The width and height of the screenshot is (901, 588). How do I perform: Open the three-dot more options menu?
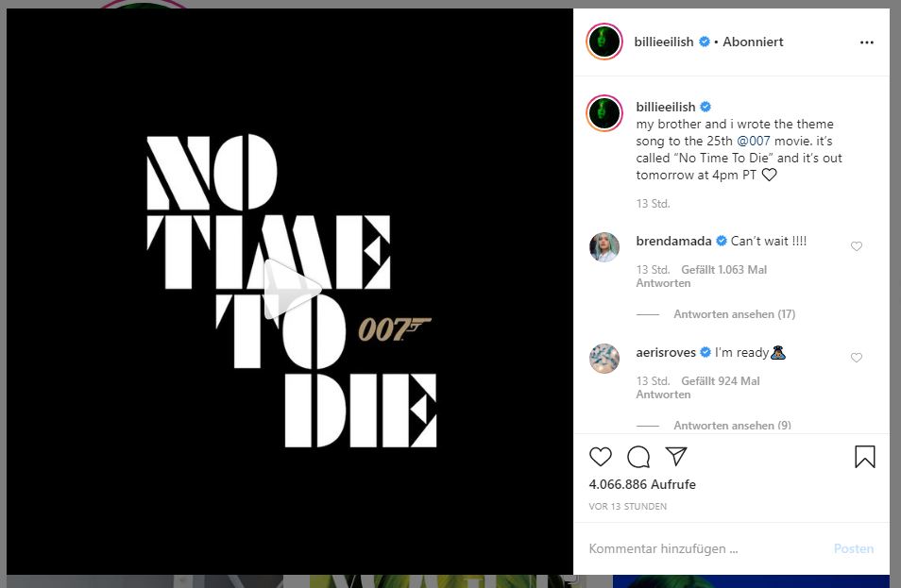click(x=866, y=42)
